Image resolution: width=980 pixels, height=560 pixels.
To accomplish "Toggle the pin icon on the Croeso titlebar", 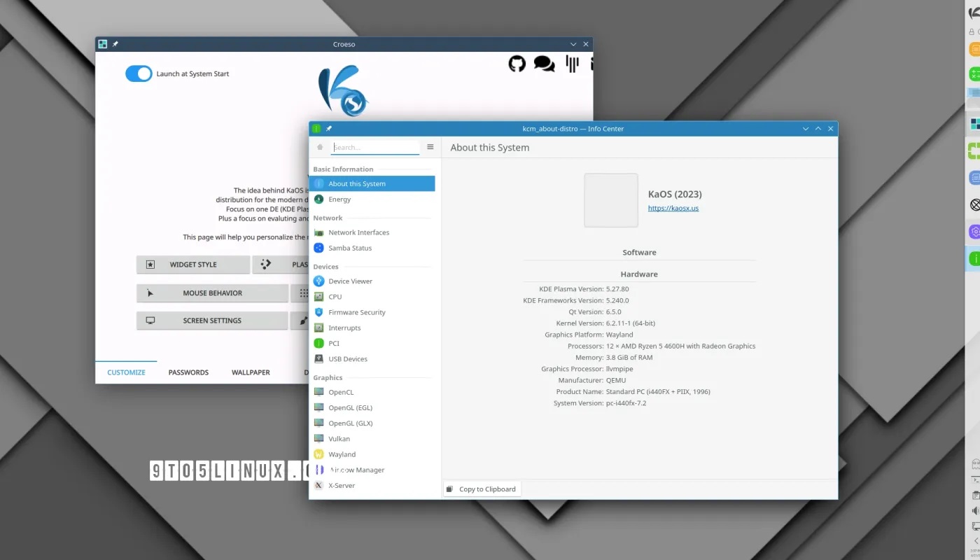I will tap(115, 43).
